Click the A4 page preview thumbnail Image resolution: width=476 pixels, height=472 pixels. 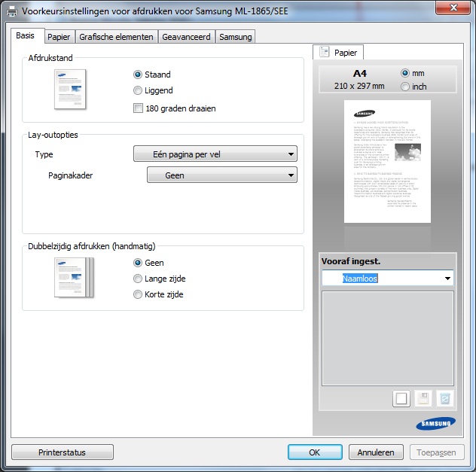[x=385, y=161]
